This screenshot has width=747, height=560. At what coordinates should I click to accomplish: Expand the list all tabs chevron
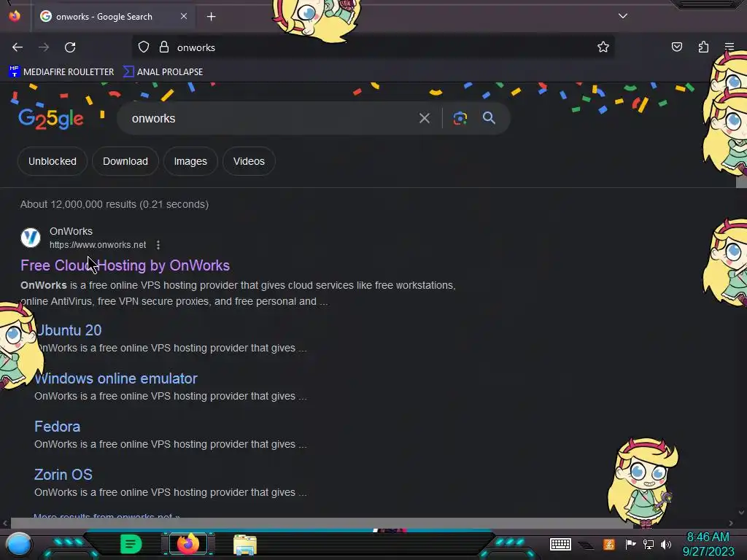click(x=623, y=16)
